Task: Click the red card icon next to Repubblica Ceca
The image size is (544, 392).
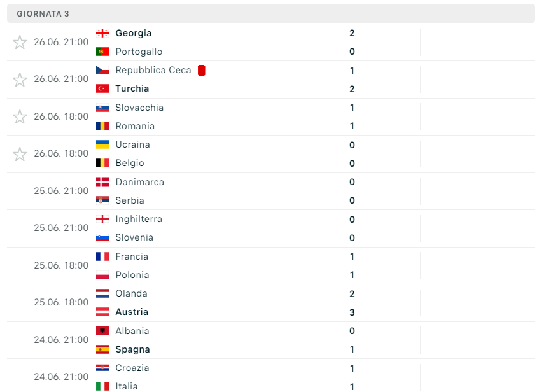Action: [x=202, y=70]
